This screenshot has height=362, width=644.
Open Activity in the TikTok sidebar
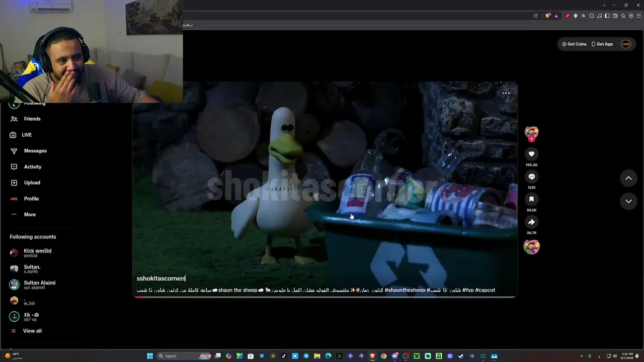tap(33, 167)
